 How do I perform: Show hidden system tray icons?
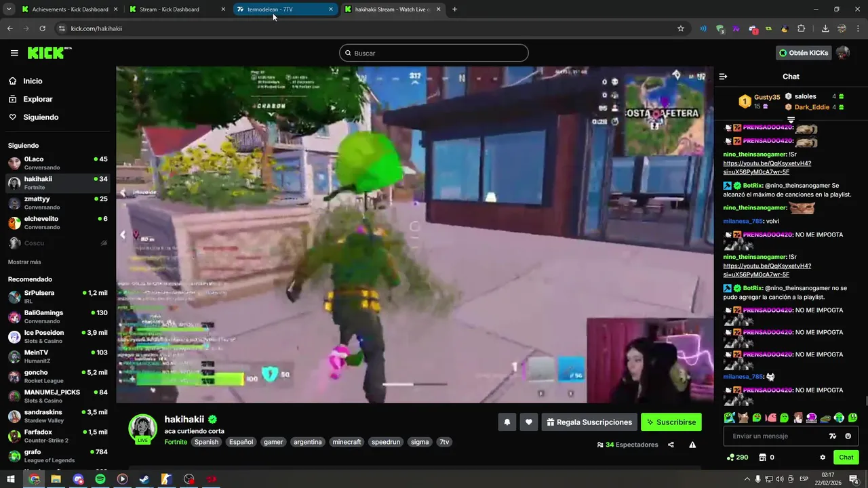pyautogui.click(x=748, y=479)
